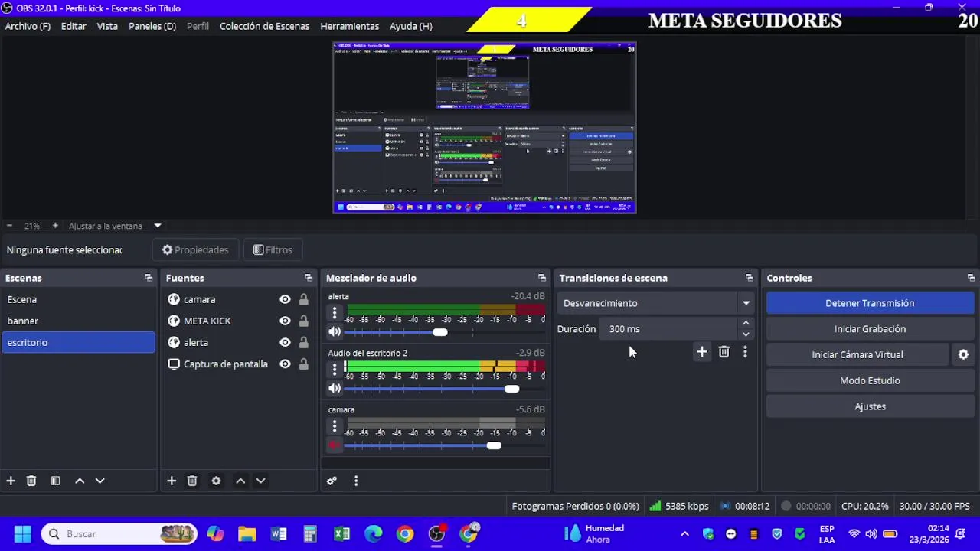Open the Vista menu

[107, 26]
